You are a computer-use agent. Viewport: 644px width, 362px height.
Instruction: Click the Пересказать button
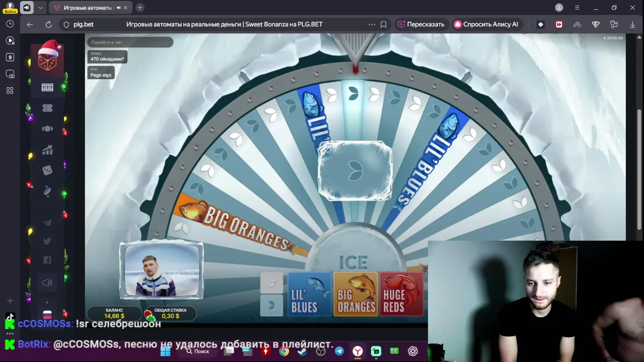click(x=421, y=24)
